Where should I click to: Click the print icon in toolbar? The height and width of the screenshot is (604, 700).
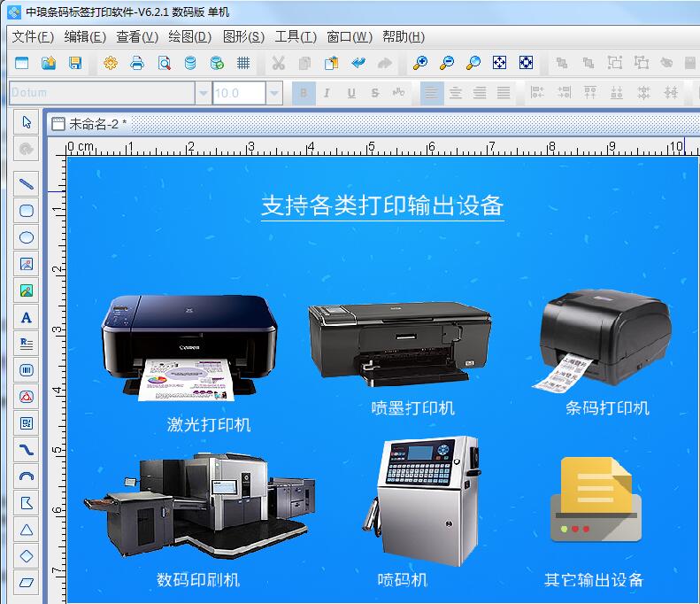137,63
